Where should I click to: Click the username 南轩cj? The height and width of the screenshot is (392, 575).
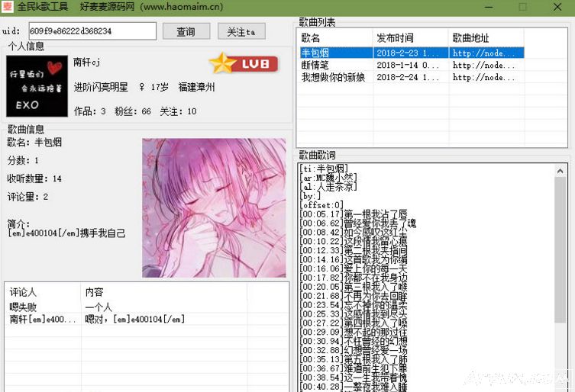(x=86, y=62)
